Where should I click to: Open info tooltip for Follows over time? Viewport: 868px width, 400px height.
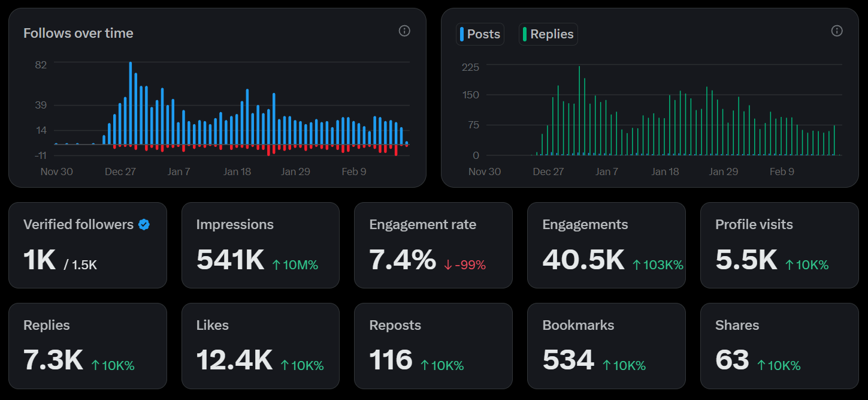404,31
